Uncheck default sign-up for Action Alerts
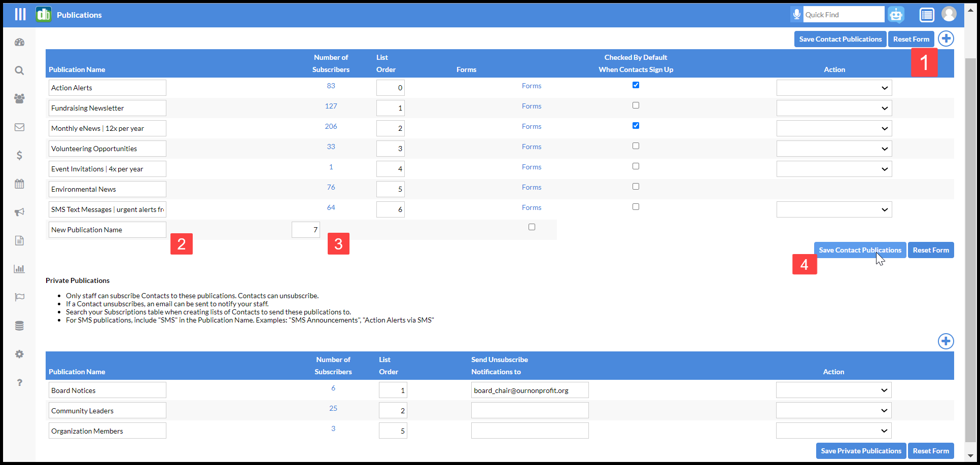The width and height of the screenshot is (980, 465). coord(636,85)
